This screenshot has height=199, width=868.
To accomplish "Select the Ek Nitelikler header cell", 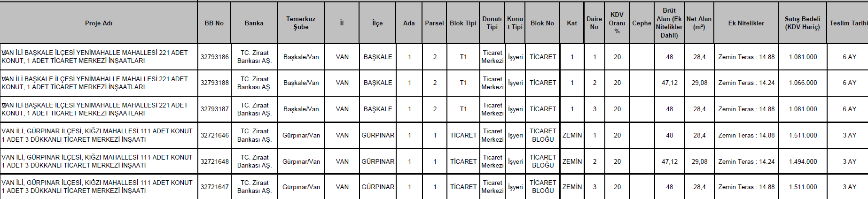I will click(x=746, y=23).
